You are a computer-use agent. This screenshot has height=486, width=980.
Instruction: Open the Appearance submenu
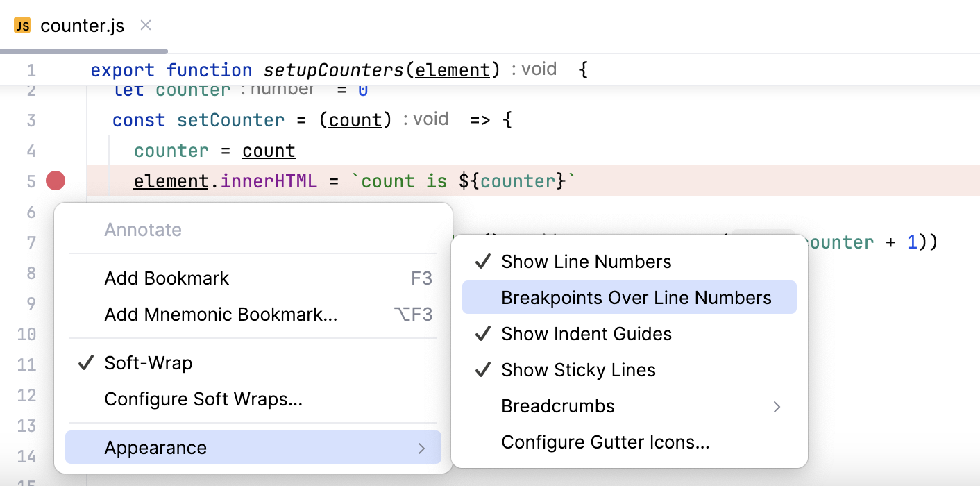pos(155,447)
